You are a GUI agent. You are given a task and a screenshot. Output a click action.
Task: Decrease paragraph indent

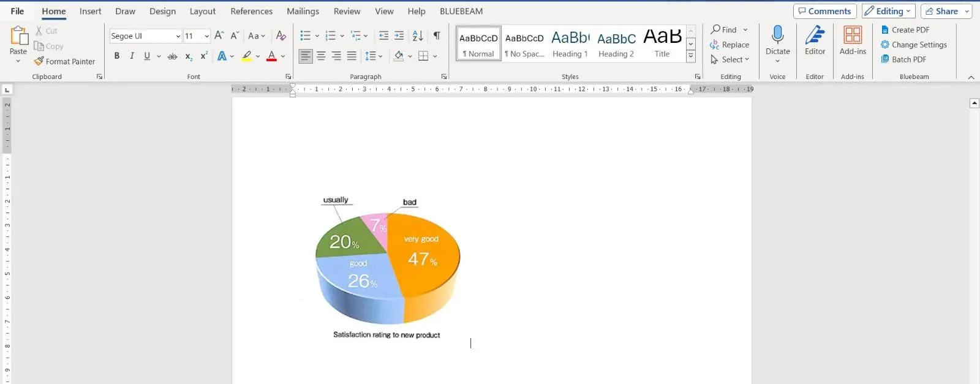click(x=384, y=36)
